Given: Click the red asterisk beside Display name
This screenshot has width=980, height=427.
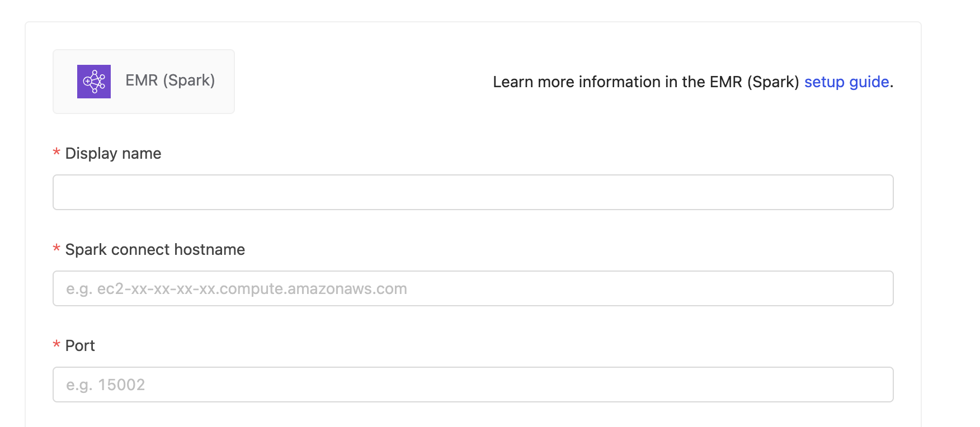Looking at the screenshot, I should click(x=56, y=153).
